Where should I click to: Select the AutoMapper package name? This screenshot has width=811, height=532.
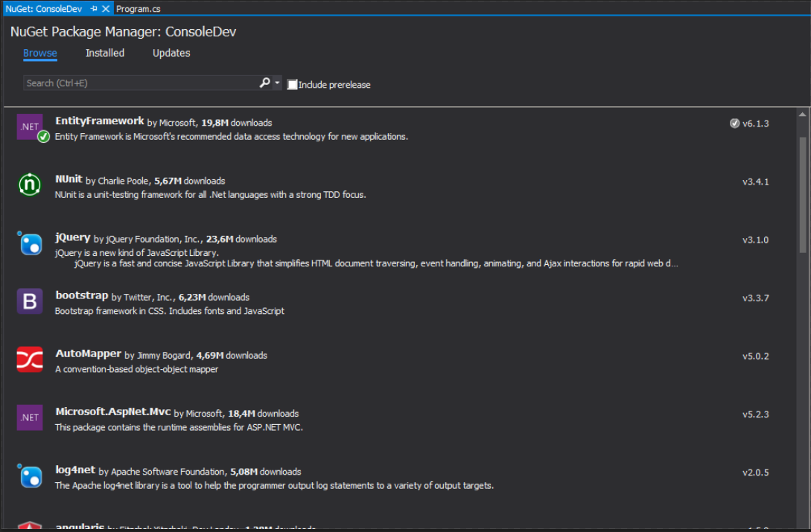point(88,353)
